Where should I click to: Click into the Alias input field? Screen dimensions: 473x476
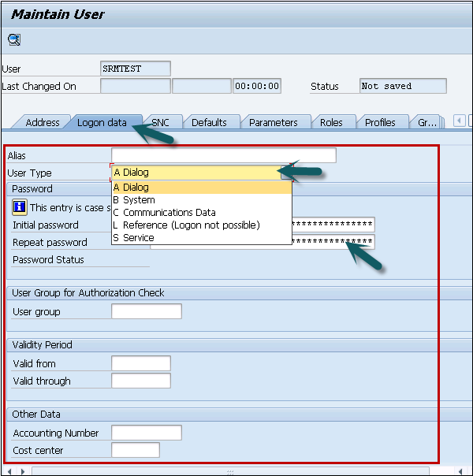tap(224, 155)
